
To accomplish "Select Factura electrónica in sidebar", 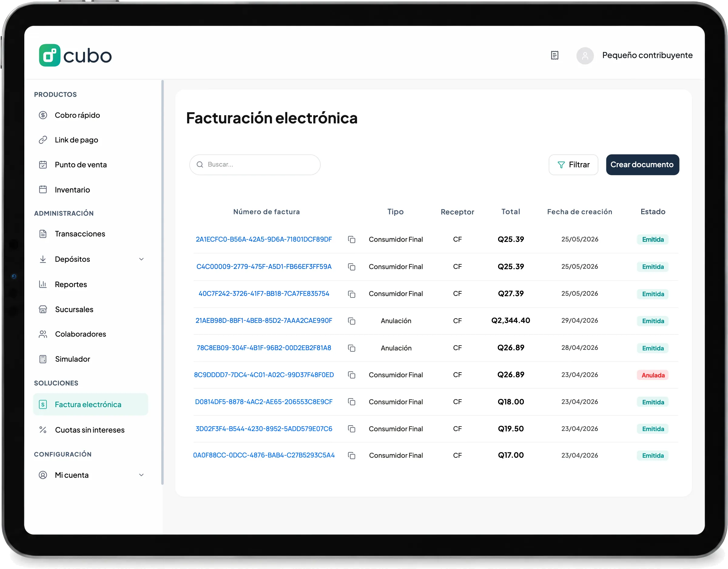I will tap(91, 404).
